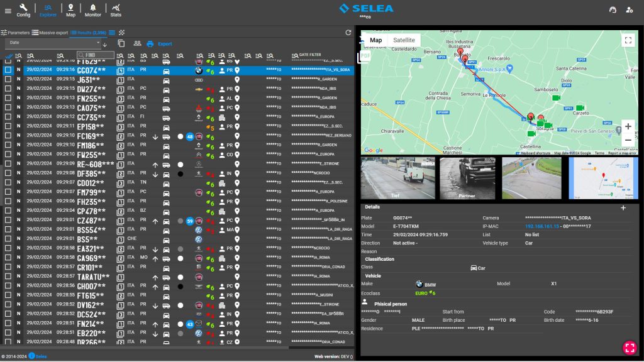
Task: Toggle the sort direction arrow
Action: [105, 44]
